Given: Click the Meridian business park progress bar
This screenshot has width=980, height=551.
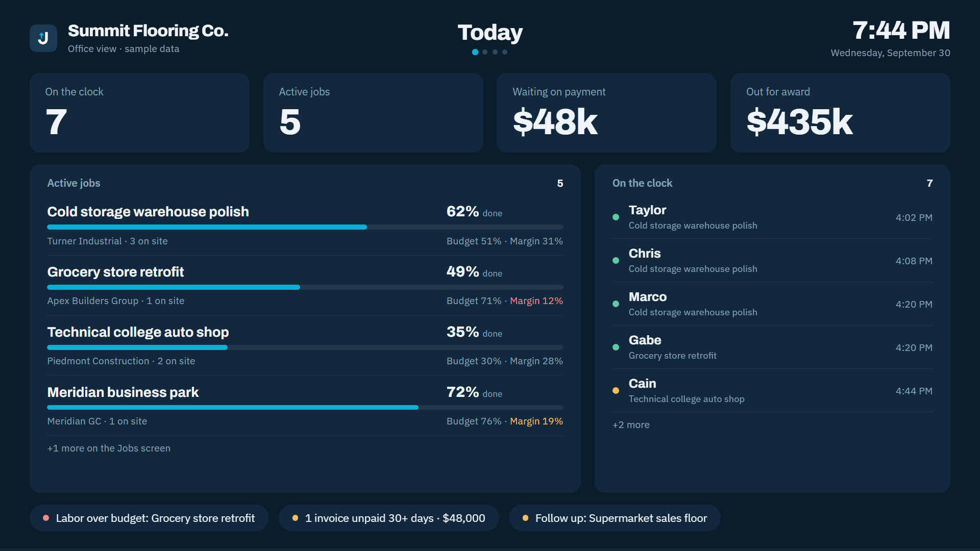Looking at the screenshot, I should point(305,408).
